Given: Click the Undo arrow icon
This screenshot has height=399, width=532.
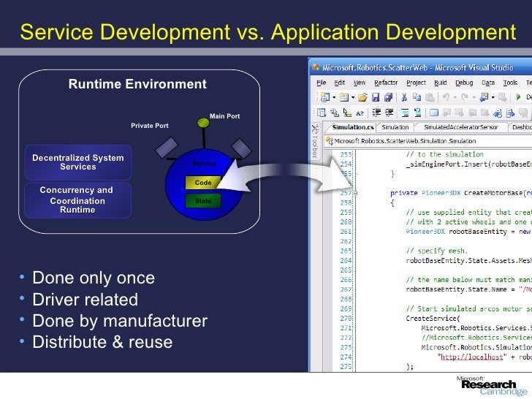Looking at the screenshot, I should pos(446,97).
